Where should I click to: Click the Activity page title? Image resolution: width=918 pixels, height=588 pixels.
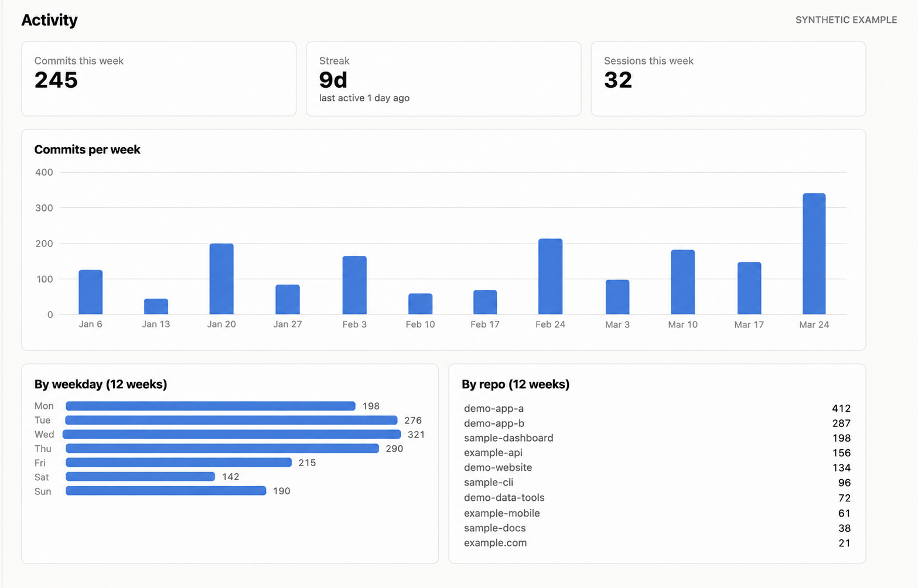coord(50,20)
